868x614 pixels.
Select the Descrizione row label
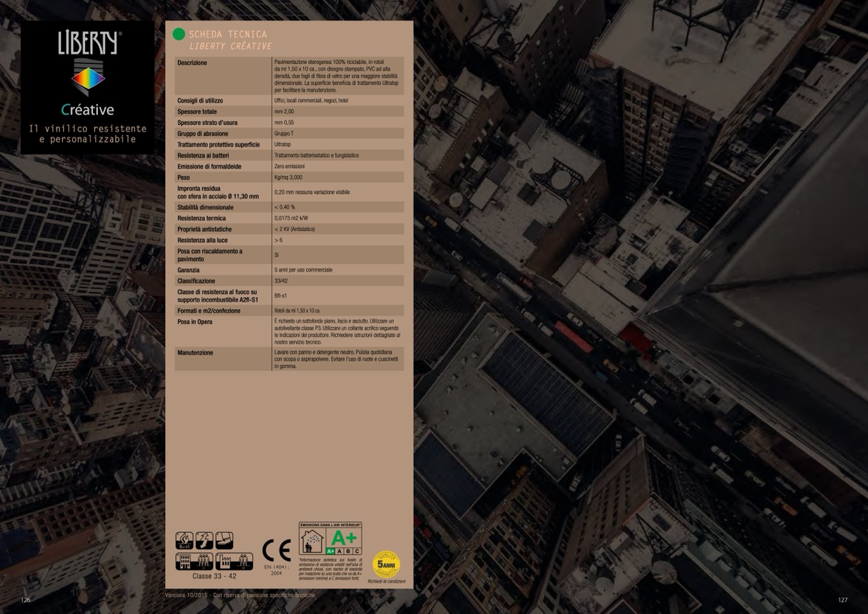point(192,63)
